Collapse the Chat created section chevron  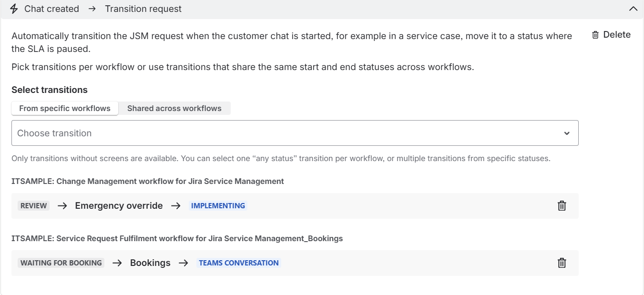click(x=633, y=9)
